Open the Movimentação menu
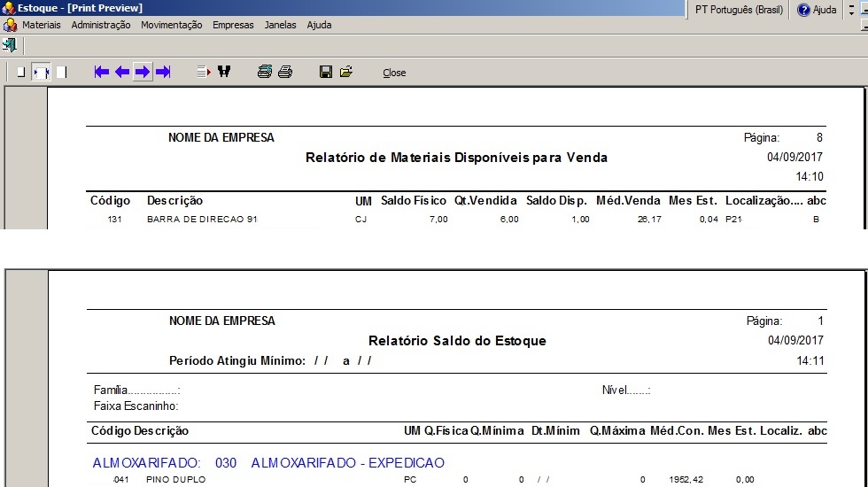The width and height of the screenshot is (868, 487). [171, 25]
